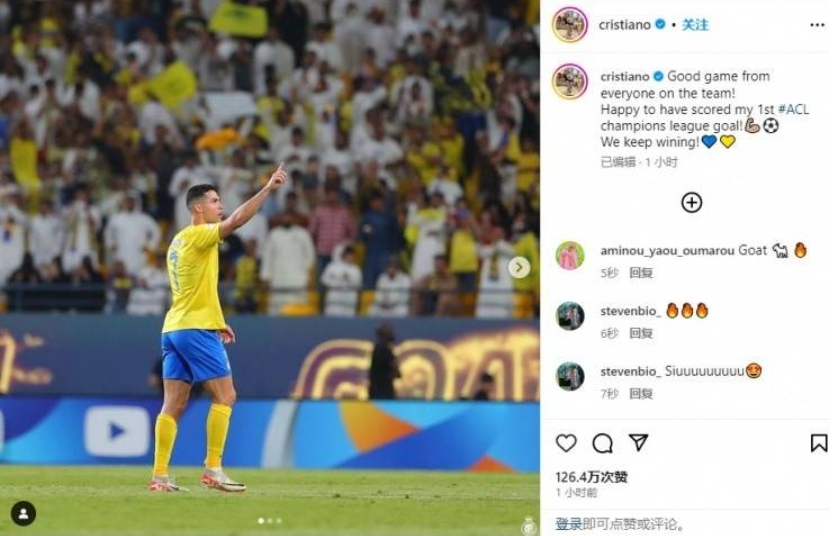
Task: View the 126.4万次赞 likes list
Action: pyautogui.click(x=591, y=477)
